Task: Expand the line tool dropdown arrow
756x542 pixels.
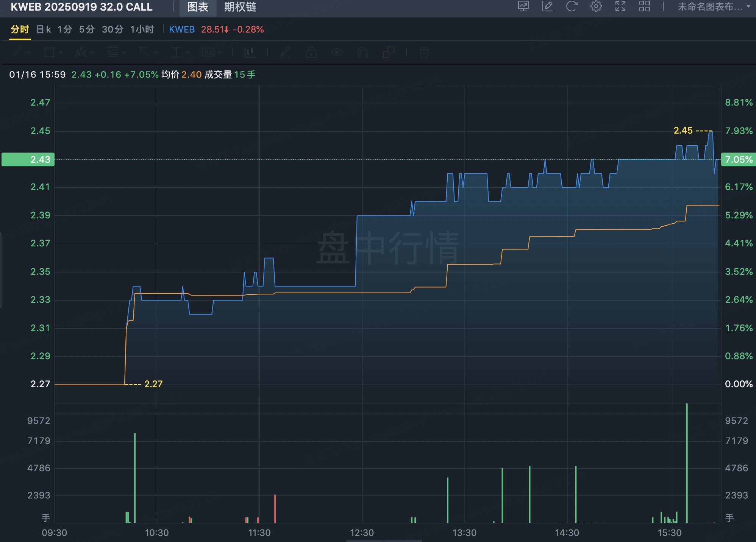Action: click(29, 53)
